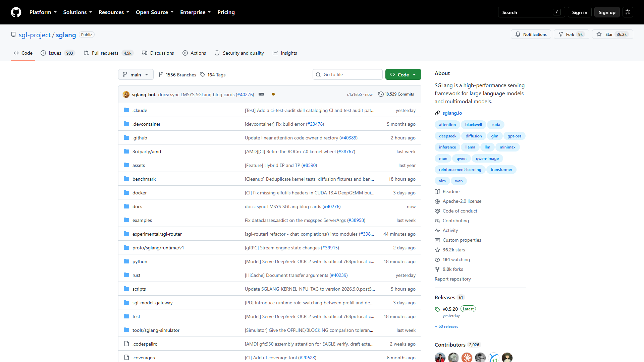Image resolution: width=644 pixels, height=362 pixels.
Task: Expand commit message ellipsis button
Action: tap(261, 94)
